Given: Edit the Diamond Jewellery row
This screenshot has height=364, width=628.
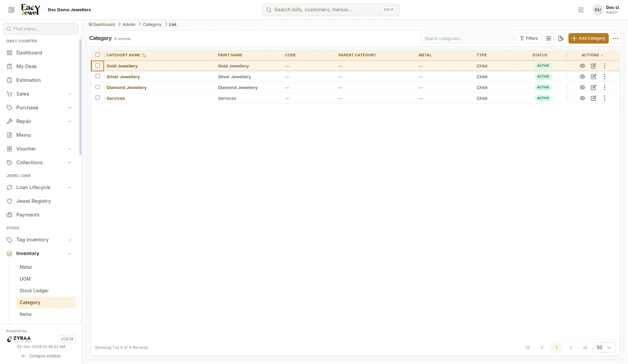Looking at the screenshot, I should (x=593, y=87).
